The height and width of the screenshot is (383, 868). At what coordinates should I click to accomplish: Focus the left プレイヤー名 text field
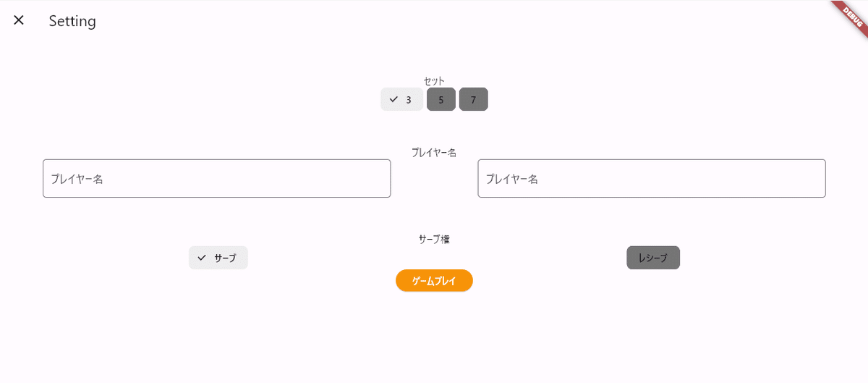click(217, 178)
